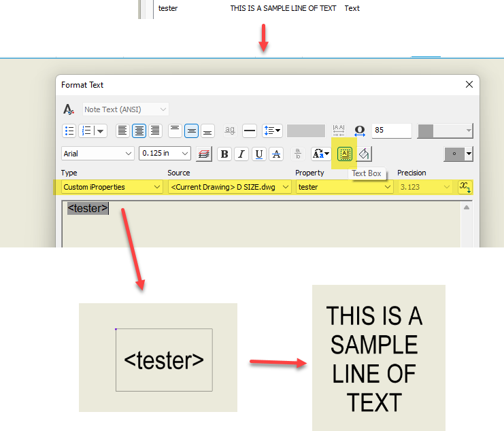
Task: Open the Arial font dropdown
Action: (x=97, y=154)
